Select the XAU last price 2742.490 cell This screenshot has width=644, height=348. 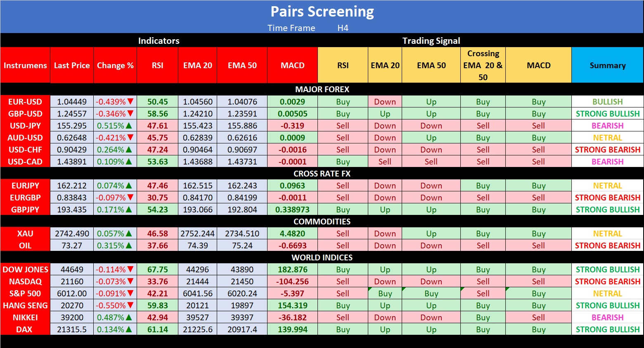click(x=72, y=234)
